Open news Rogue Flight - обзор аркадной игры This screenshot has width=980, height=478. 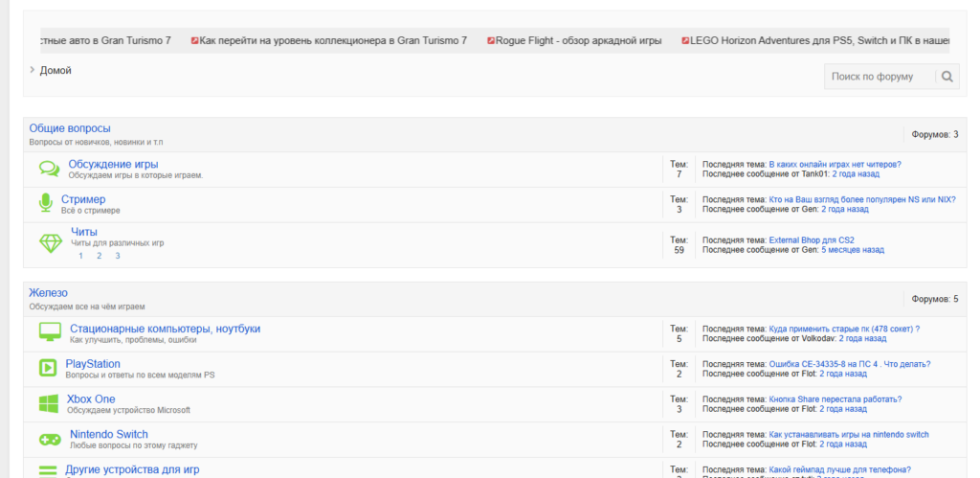point(578,40)
